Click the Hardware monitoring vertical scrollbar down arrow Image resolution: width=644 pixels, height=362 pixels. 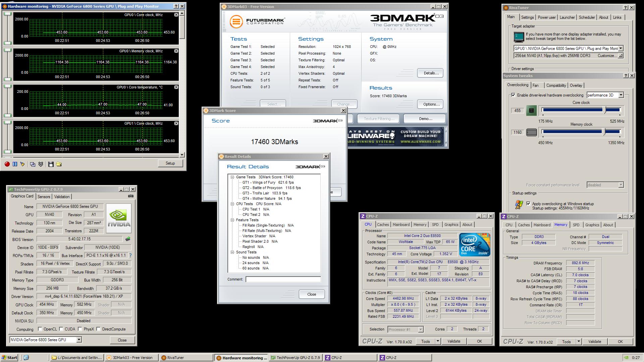182,155
